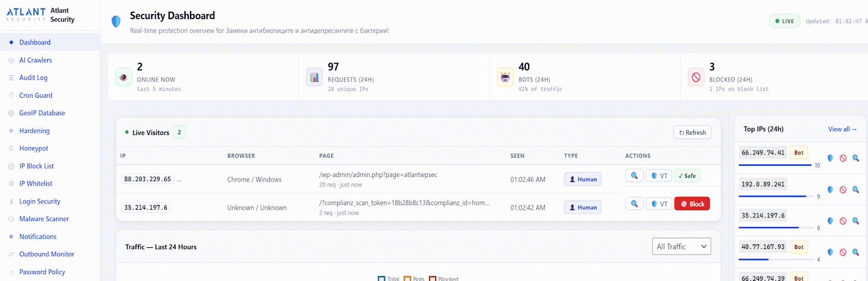Open View all Top IPs link
Screen dimensions: 868x281
point(843,129)
